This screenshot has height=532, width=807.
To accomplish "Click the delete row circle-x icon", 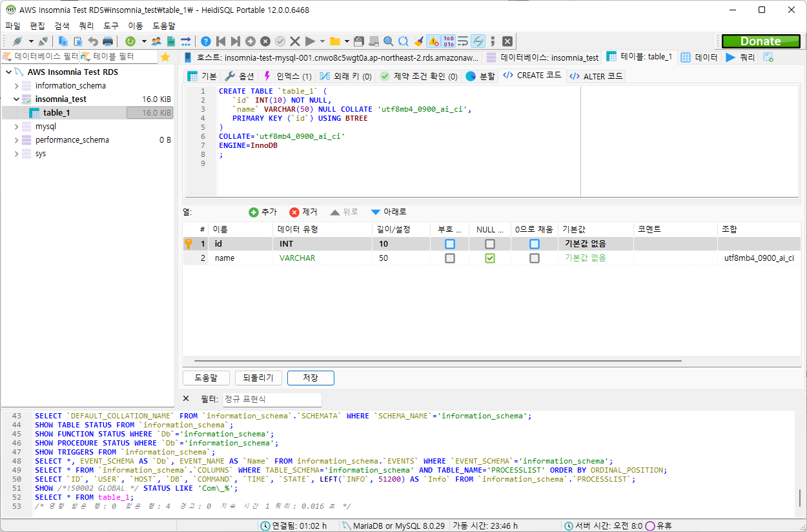I will click(265, 41).
